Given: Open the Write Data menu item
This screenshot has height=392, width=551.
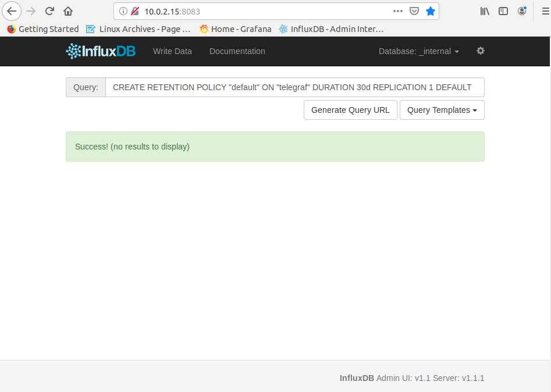Looking at the screenshot, I should [173, 51].
